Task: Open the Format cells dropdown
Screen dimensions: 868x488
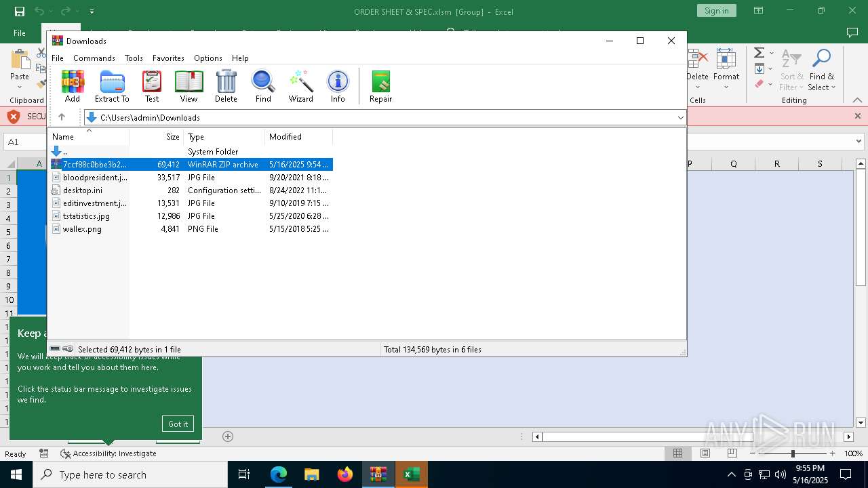Action: click(x=726, y=70)
